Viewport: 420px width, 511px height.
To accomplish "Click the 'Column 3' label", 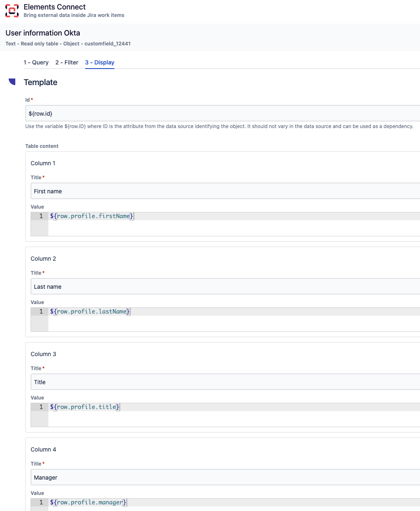I will (43, 354).
